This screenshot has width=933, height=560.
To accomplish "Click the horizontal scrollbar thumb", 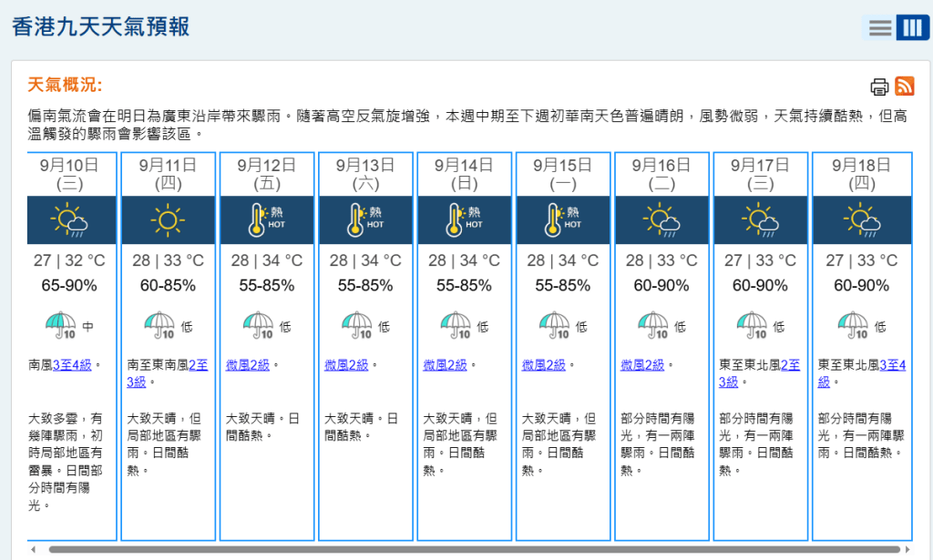I will point(474,549).
